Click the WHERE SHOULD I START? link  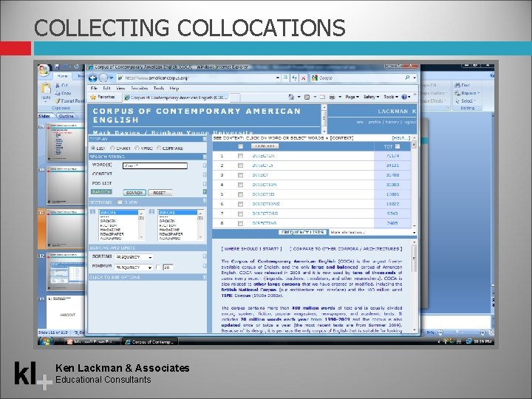251,249
